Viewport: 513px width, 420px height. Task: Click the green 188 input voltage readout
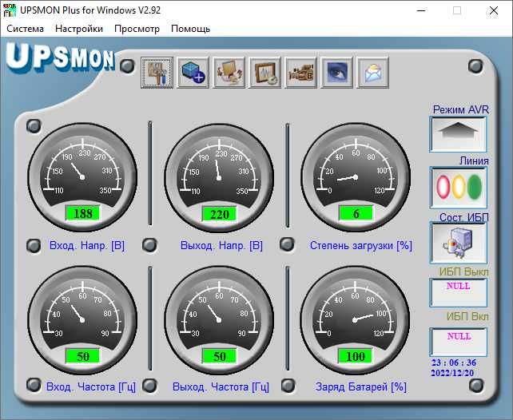point(83,213)
